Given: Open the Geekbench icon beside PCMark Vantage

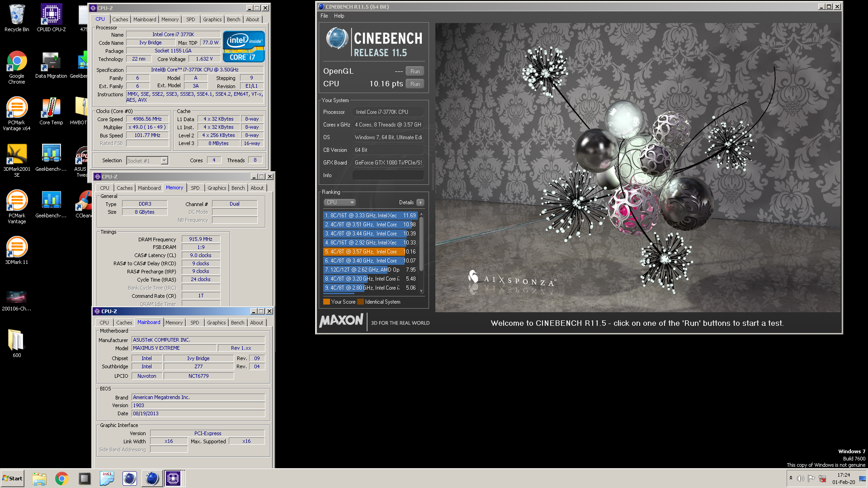Looking at the screenshot, I should (51, 205).
